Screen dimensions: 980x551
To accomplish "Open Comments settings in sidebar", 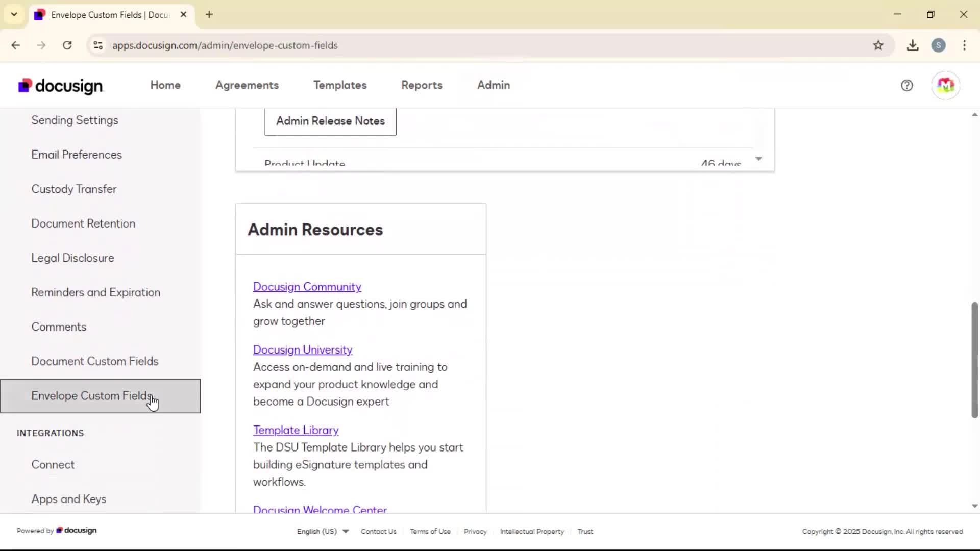I will click(59, 327).
